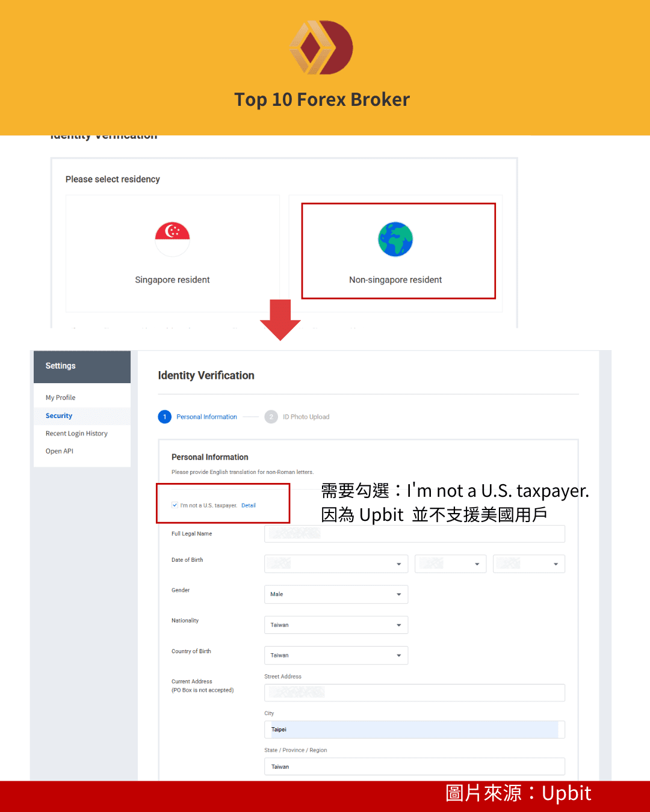Click the City field containing Taipei

(x=414, y=730)
